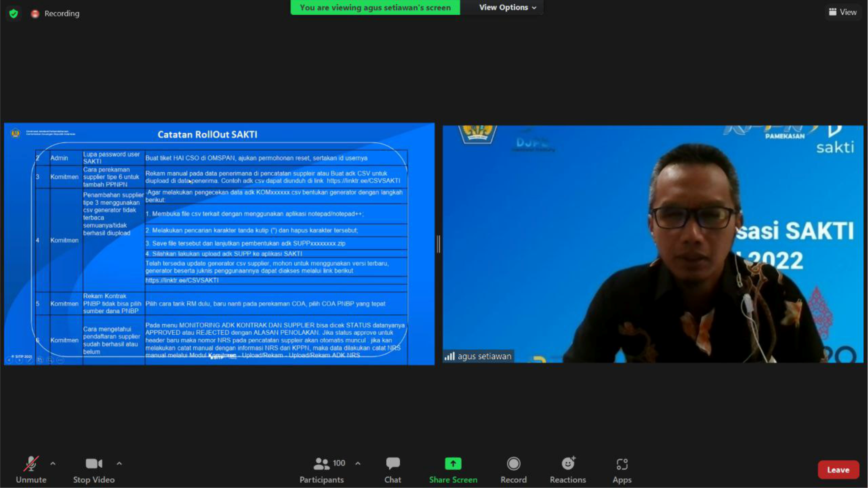
Task: Open the View Options dropdown
Action: click(x=507, y=7)
